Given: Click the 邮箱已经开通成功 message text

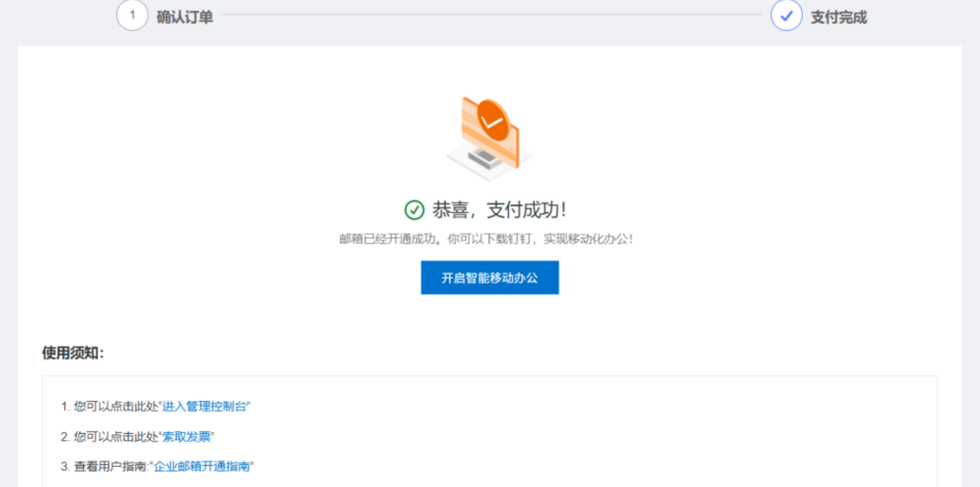Looking at the screenshot, I should point(486,239).
